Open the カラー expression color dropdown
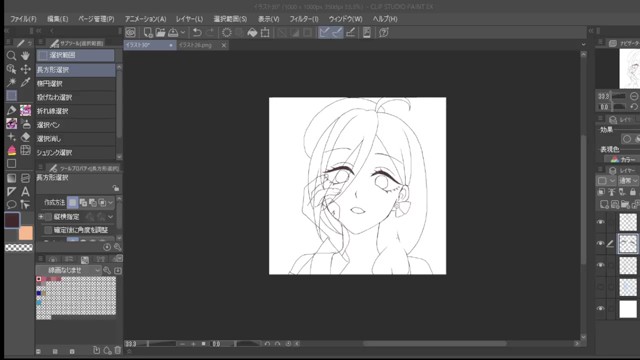The image size is (640, 360). [622, 160]
